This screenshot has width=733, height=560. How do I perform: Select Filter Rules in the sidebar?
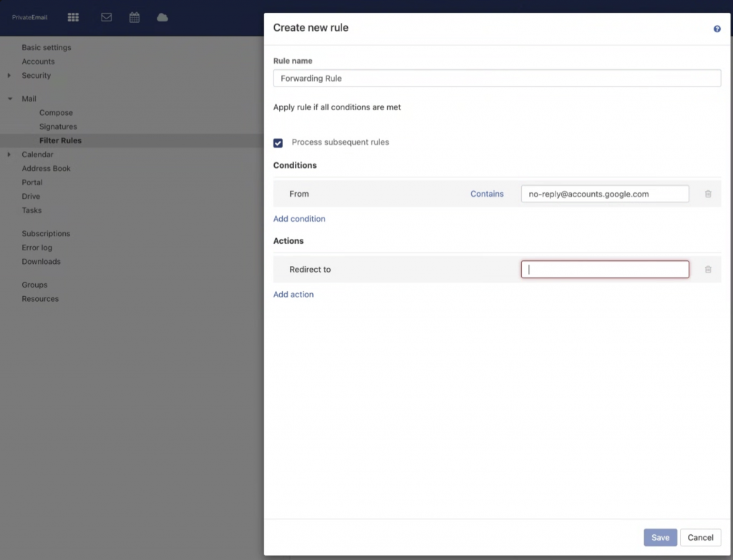pyautogui.click(x=60, y=141)
